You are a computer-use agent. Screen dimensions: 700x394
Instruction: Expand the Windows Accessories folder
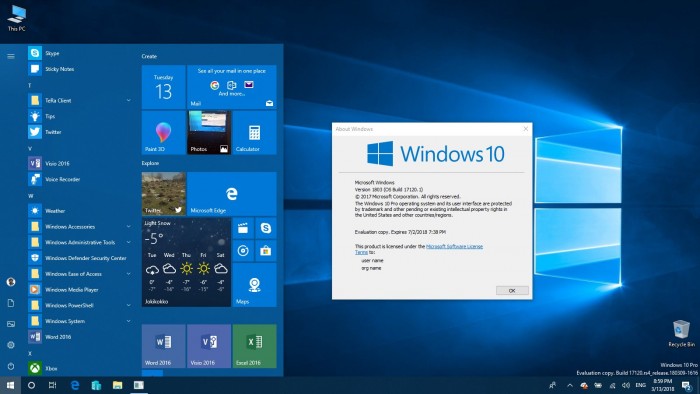pos(80,227)
